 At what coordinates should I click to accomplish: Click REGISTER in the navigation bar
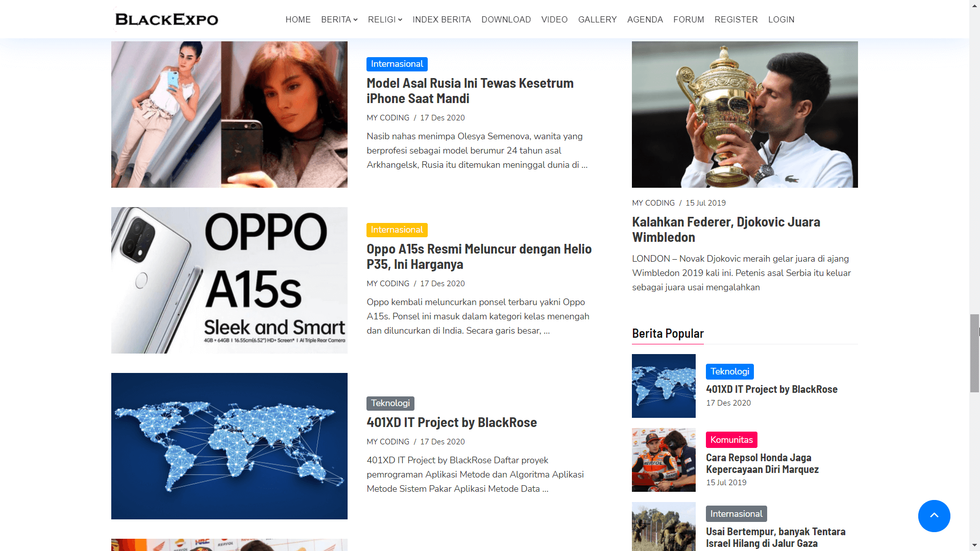pos(736,19)
